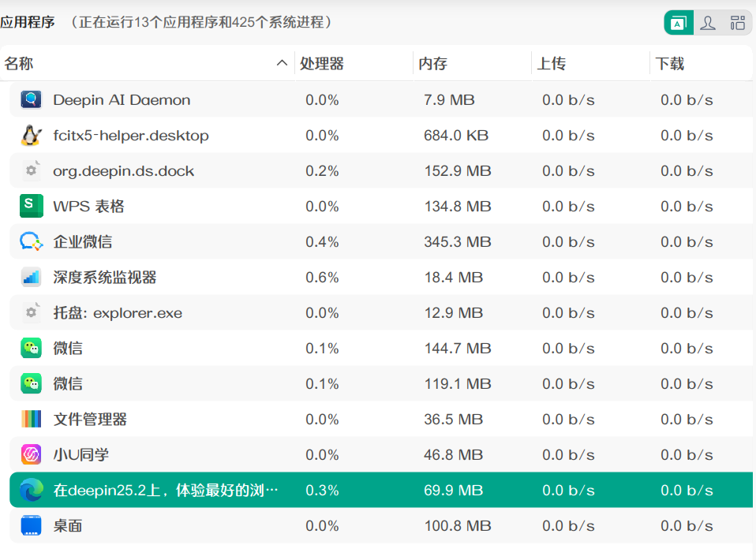This screenshot has width=756, height=560.
Task: Select the green WPS 表格 spreadsheet icon
Action: (32, 207)
